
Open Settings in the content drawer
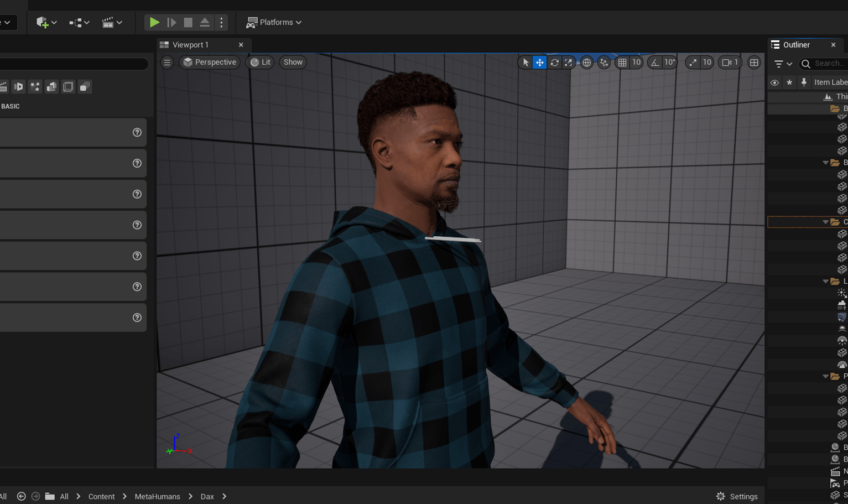[737, 496]
